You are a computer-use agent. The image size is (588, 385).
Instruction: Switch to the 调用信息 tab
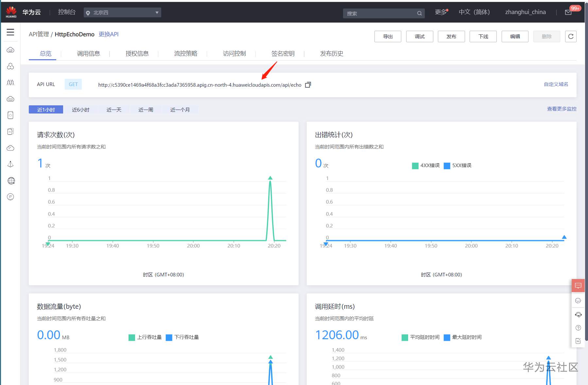click(88, 54)
